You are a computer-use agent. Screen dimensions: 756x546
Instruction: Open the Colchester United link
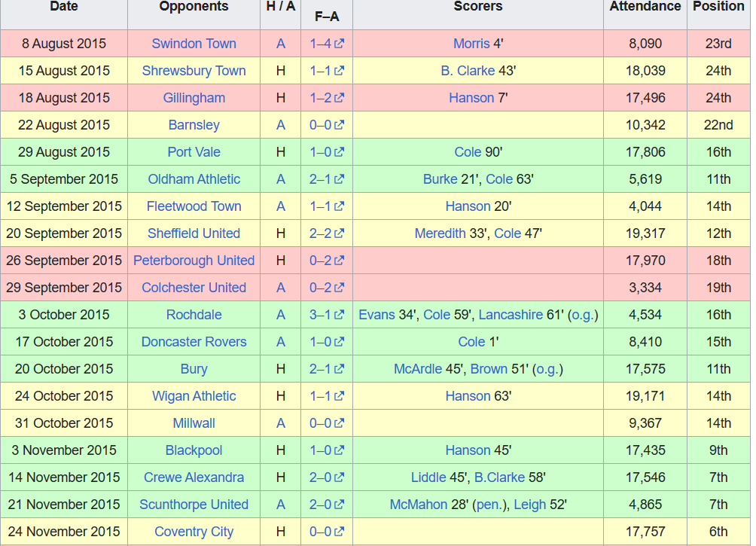194,288
